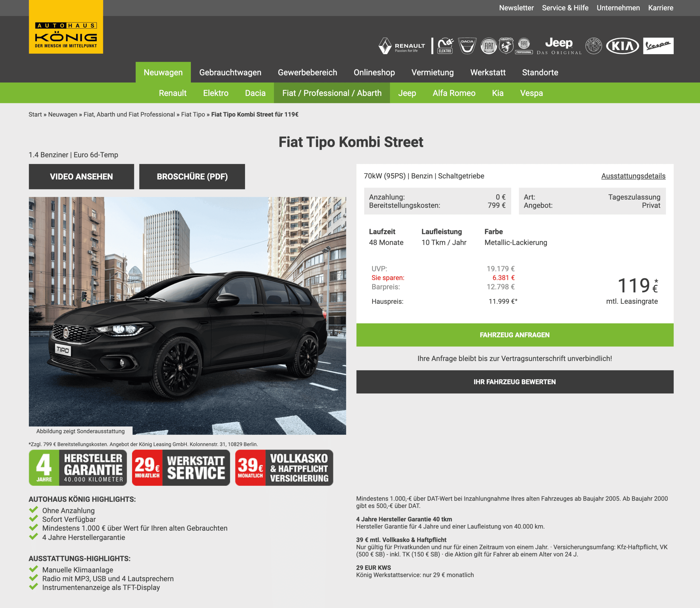Click the Elektro brand icon
This screenshot has height=608, width=700.
point(445,46)
